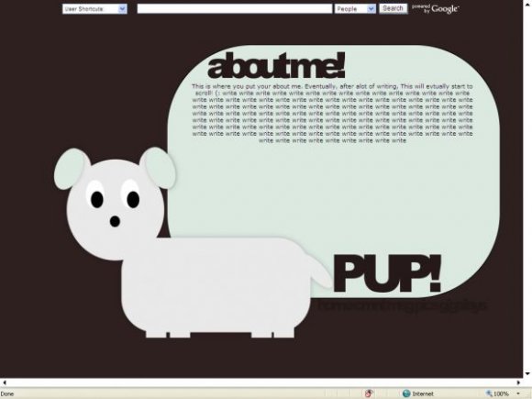Click the Internet zone globe icon
The height and width of the screenshot is (399, 532).
(406, 393)
